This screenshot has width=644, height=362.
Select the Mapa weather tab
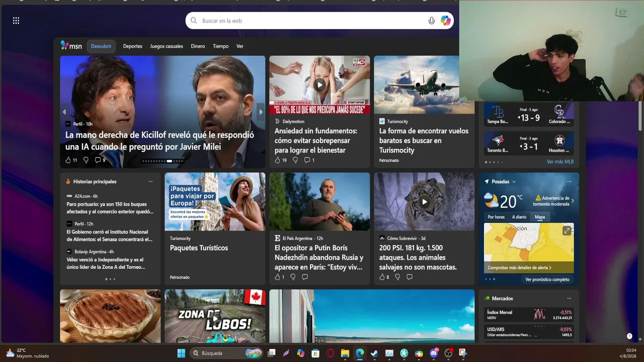[540, 217]
